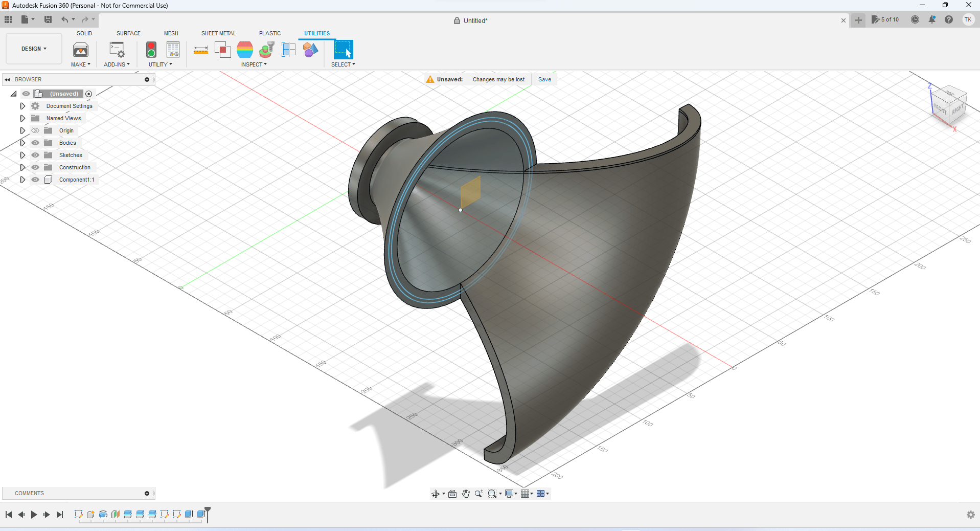Open the Help question mark icon
The width and height of the screenshot is (980, 531).
tap(949, 19)
